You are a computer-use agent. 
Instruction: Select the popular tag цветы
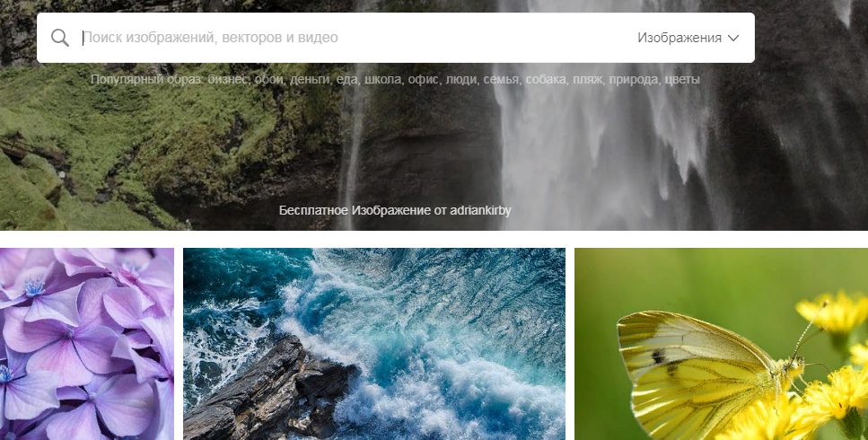pyautogui.click(x=682, y=80)
